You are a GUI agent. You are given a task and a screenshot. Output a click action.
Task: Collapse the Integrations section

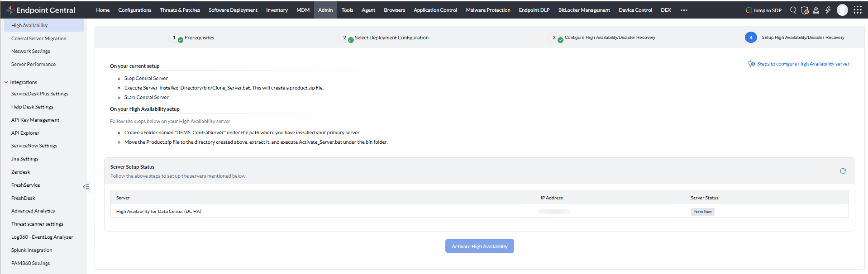coord(6,82)
